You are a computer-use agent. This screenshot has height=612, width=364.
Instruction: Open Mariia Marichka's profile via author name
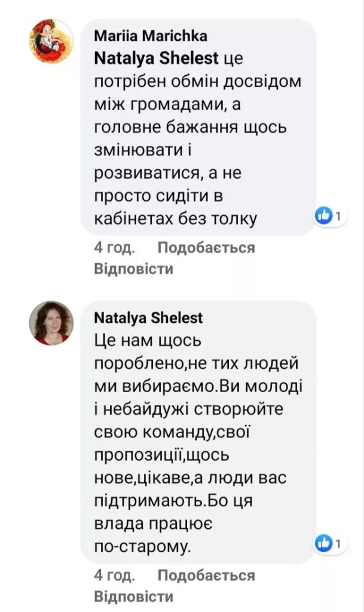[x=151, y=36]
